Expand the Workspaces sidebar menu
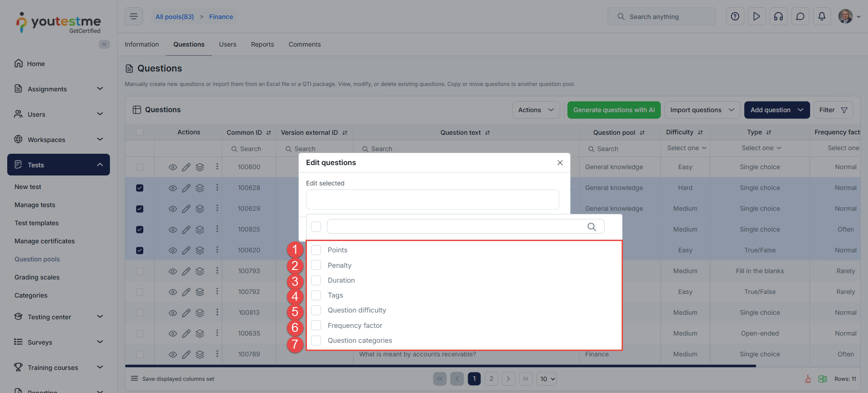This screenshot has width=868, height=393. point(59,140)
